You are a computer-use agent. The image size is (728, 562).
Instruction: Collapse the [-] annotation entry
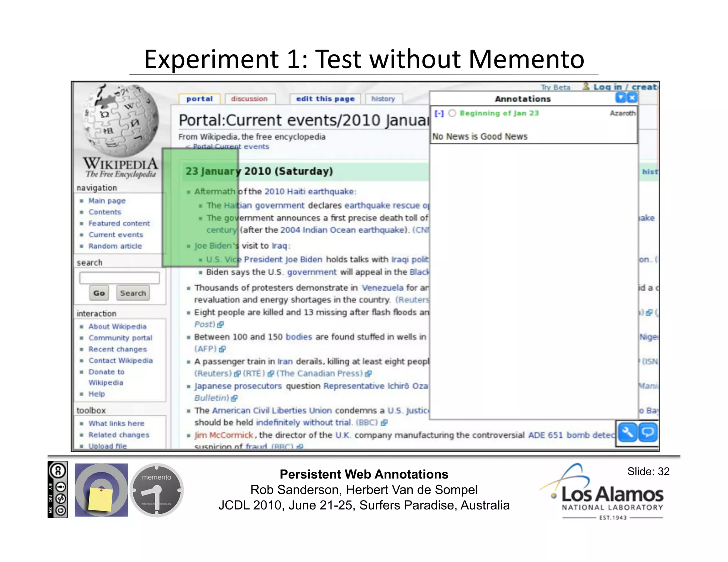click(439, 113)
